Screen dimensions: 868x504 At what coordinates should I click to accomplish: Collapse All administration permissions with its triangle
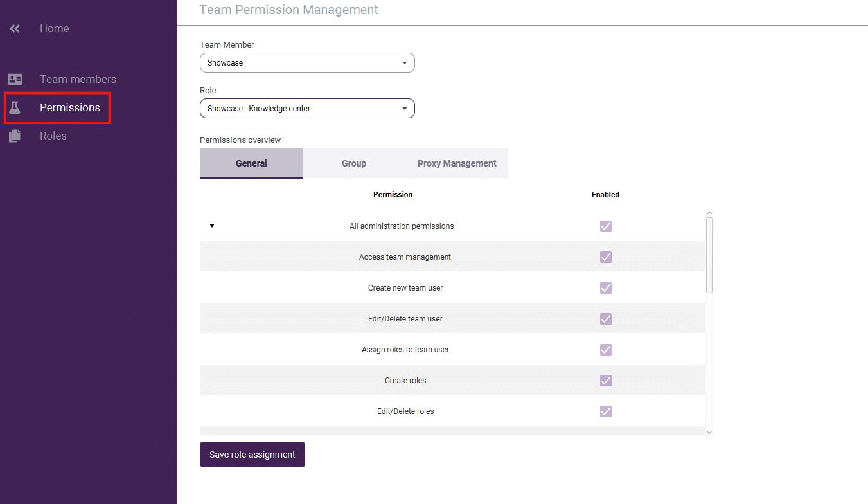click(x=212, y=226)
